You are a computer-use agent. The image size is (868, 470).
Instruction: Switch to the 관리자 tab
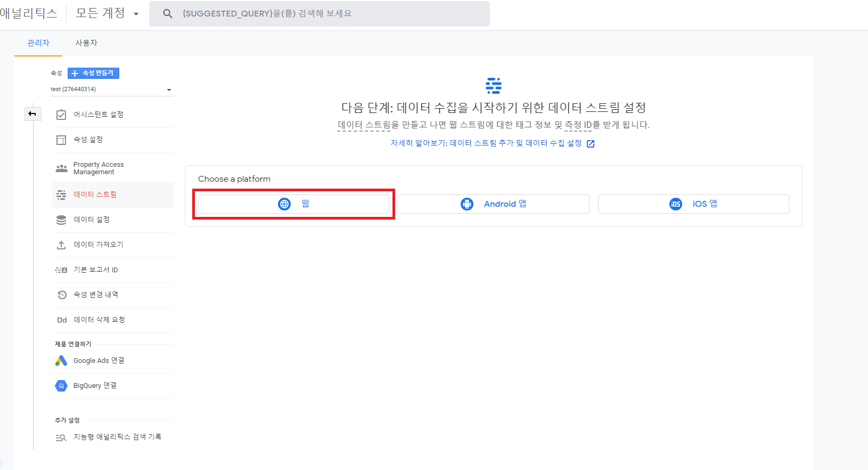(38, 43)
